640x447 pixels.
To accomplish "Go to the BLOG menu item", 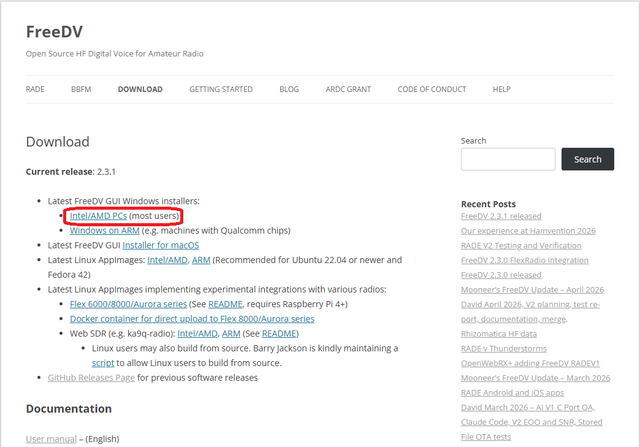I will click(289, 89).
